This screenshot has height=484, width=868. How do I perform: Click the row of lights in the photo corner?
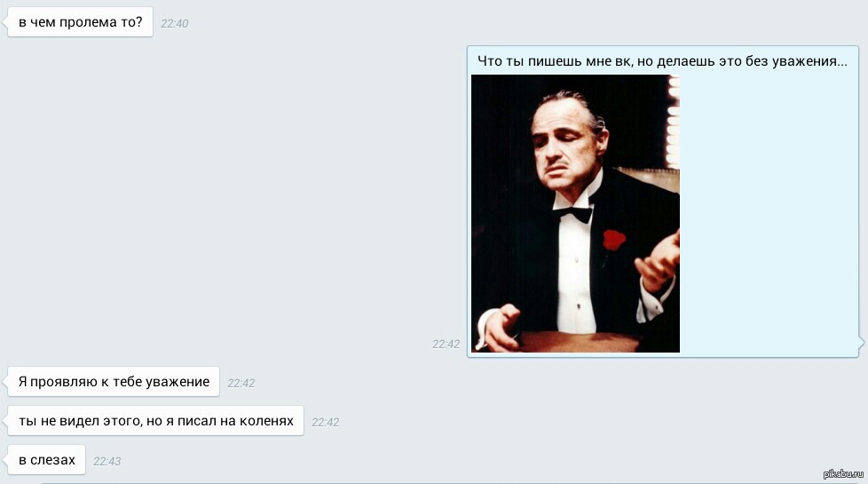(x=673, y=122)
